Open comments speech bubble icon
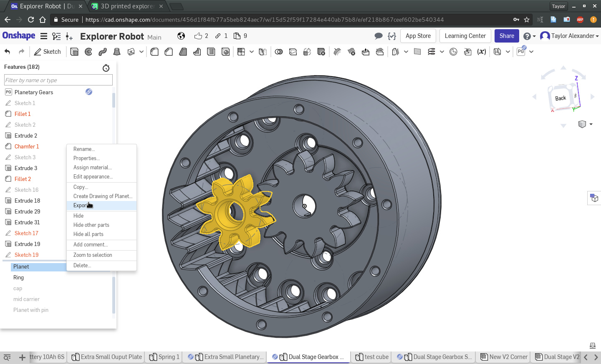This screenshot has height=364, width=601. coord(379,36)
